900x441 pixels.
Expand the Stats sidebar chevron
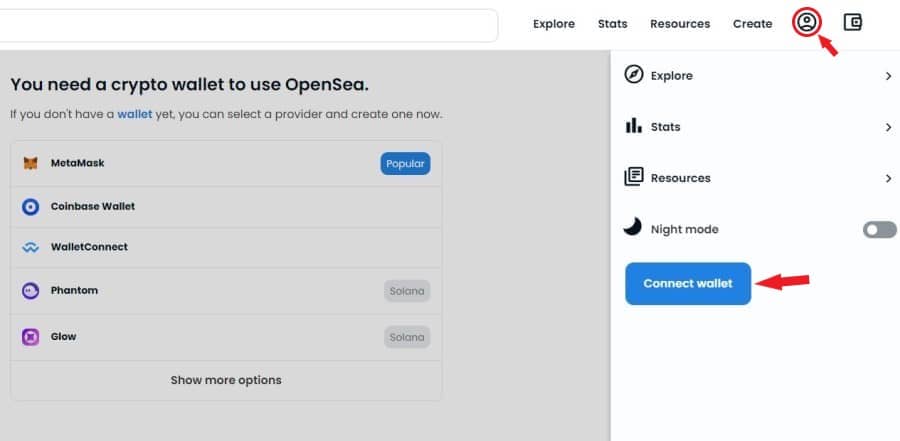pyautogui.click(x=889, y=127)
